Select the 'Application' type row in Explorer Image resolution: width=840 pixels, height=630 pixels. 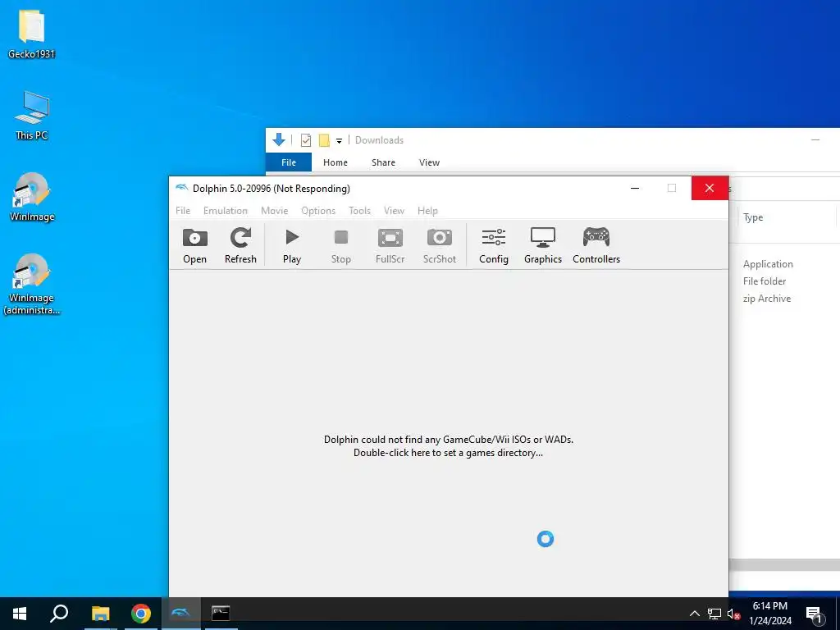768,264
